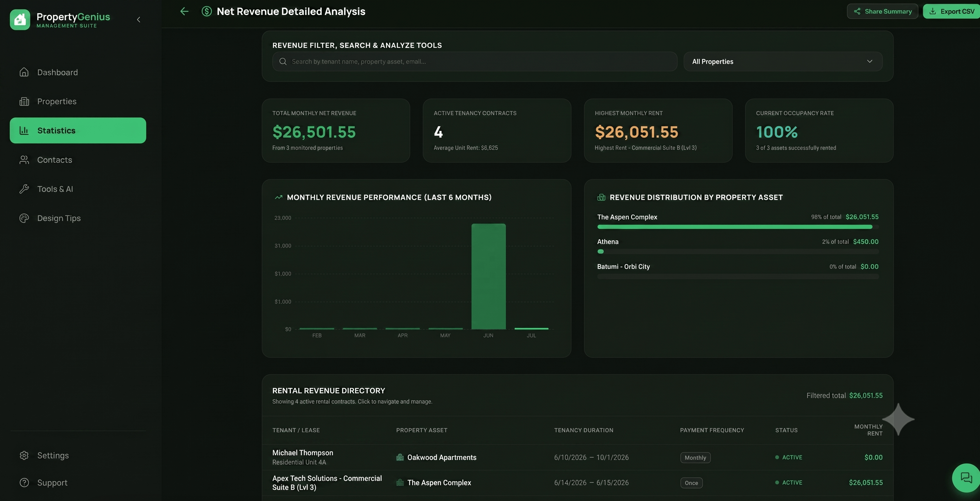Click the Properties building icon

(x=24, y=101)
